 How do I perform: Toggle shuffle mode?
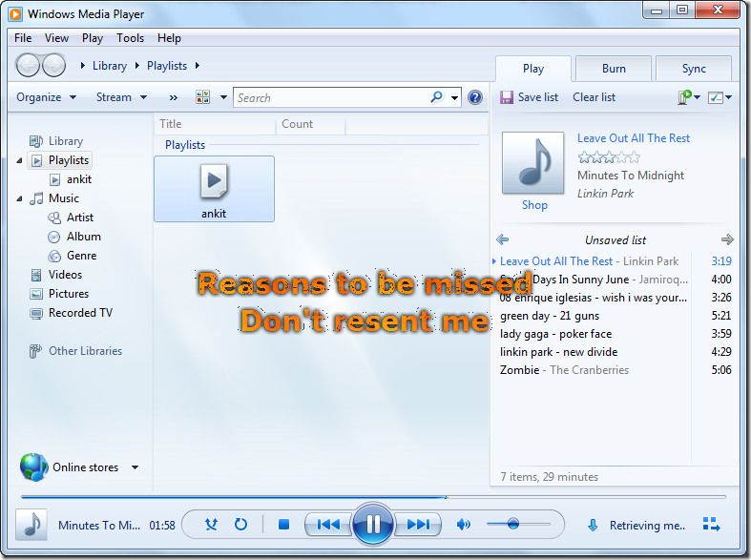211,525
